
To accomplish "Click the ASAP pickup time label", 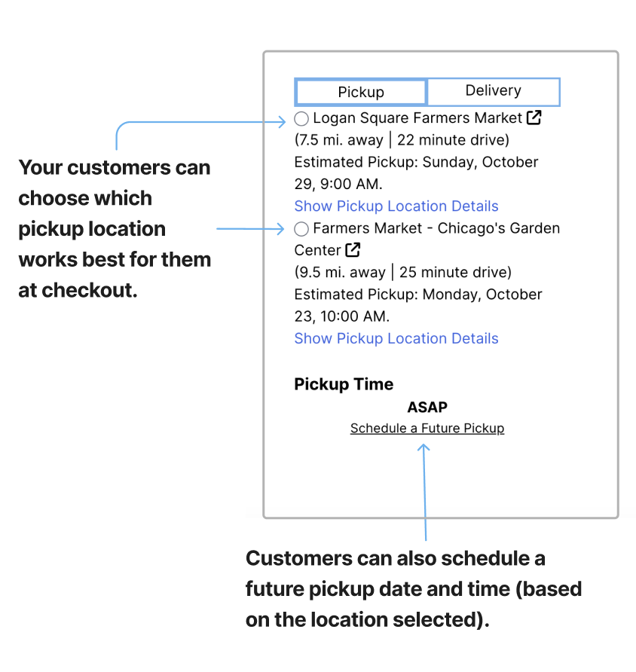I will 427,408.
